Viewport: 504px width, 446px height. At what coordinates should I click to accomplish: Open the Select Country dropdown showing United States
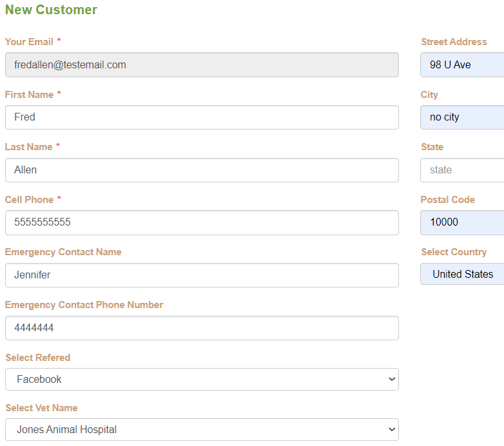pyautogui.click(x=462, y=274)
